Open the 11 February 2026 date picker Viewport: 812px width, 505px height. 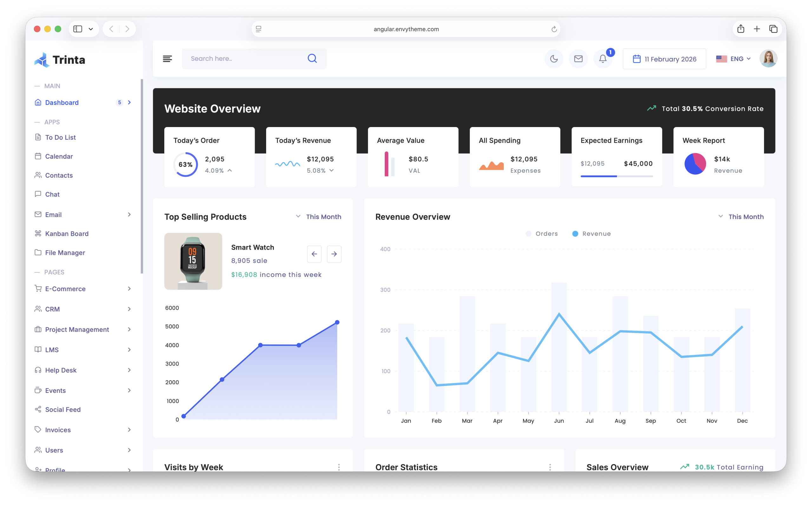[x=664, y=59]
